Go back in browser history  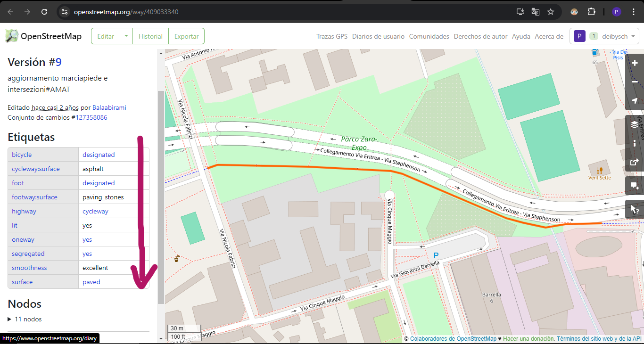10,12
